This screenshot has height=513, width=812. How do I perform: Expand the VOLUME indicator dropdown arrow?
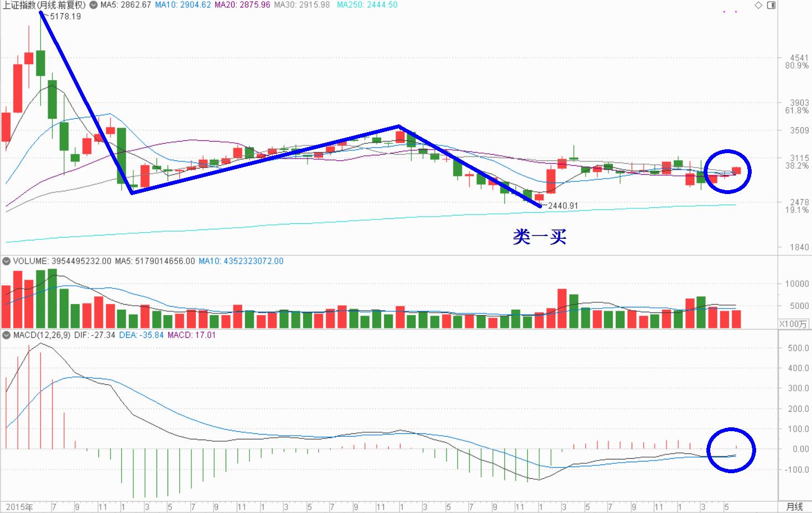(x=6, y=261)
